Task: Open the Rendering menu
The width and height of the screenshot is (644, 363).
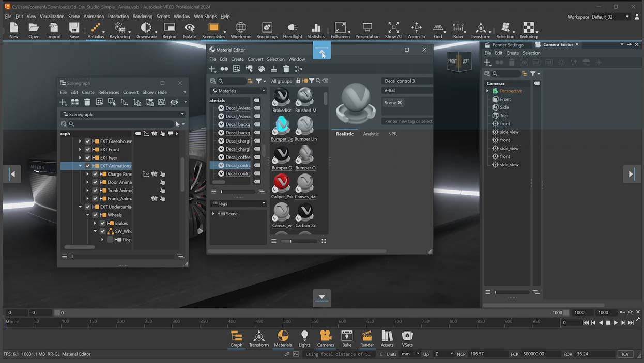Action: (143, 17)
